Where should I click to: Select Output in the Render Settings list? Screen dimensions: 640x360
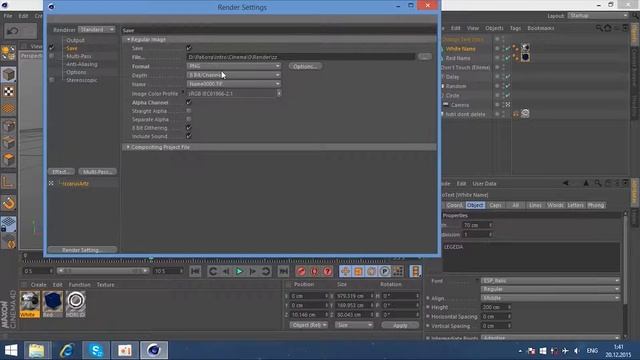click(x=76, y=40)
